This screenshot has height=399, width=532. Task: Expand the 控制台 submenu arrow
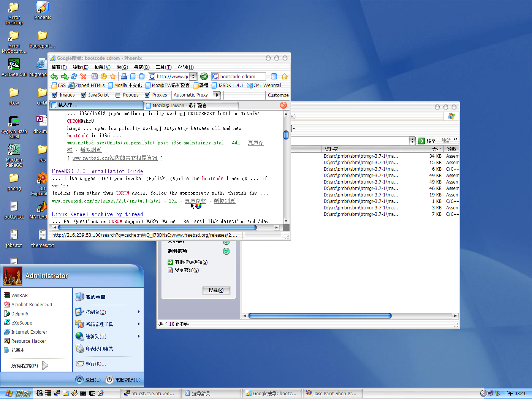(139, 312)
